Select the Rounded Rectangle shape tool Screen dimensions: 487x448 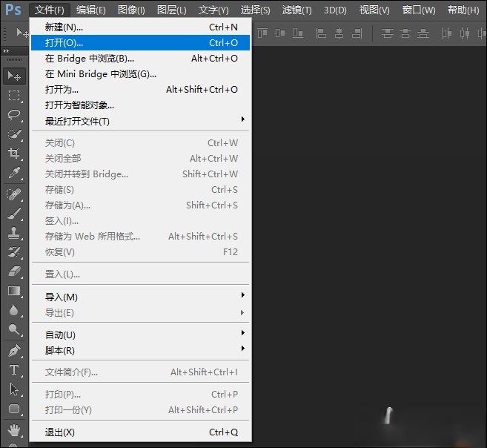pyautogui.click(x=14, y=409)
